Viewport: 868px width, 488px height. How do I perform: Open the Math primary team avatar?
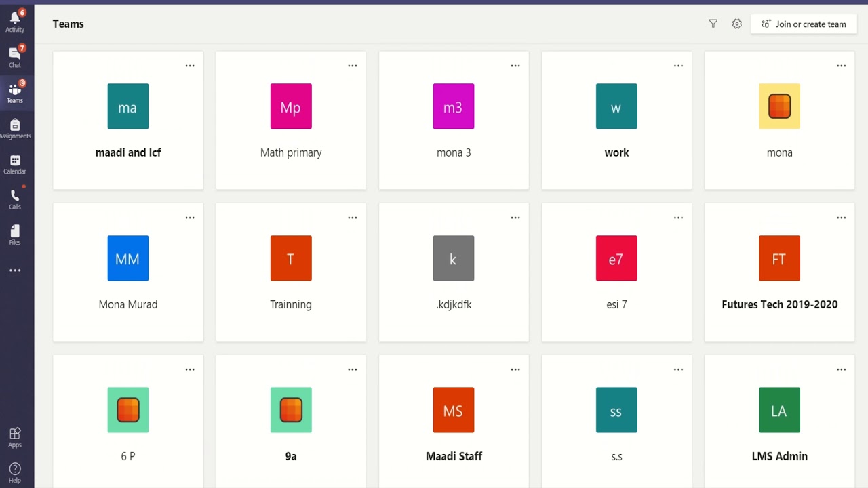pos(291,106)
